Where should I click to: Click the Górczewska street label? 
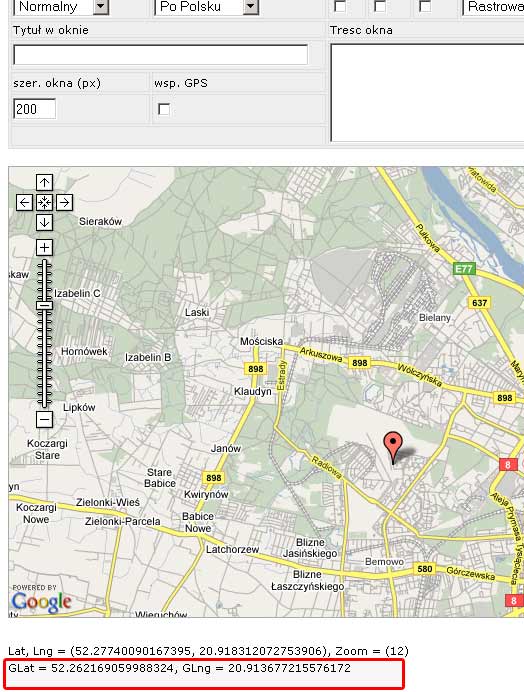point(471,572)
